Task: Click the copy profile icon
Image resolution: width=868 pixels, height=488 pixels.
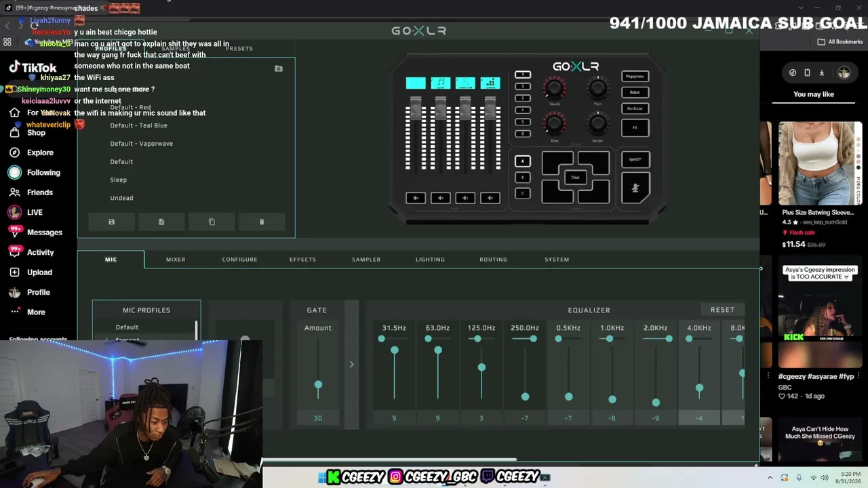Action: [212, 222]
